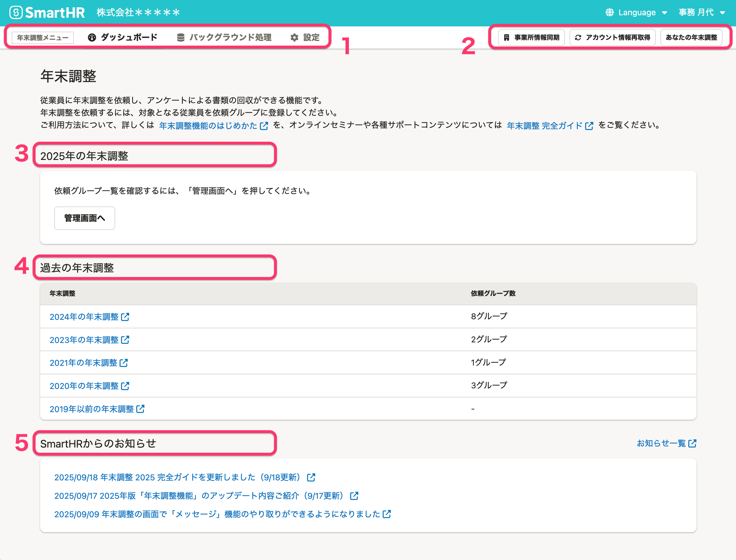Click the background processing database icon
Screen dimensions: 736x560
[180, 37]
